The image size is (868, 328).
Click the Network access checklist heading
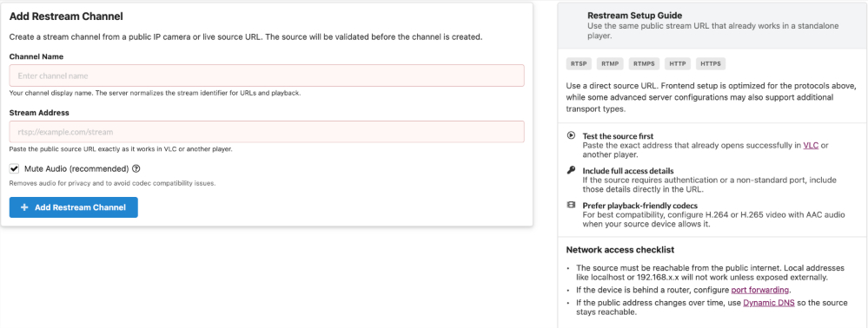pos(620,250)
